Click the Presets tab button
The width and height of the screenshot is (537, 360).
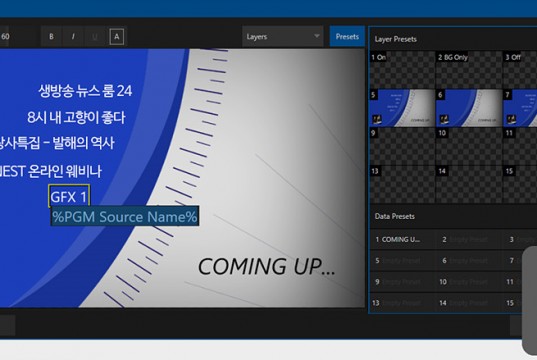(347, 36)
